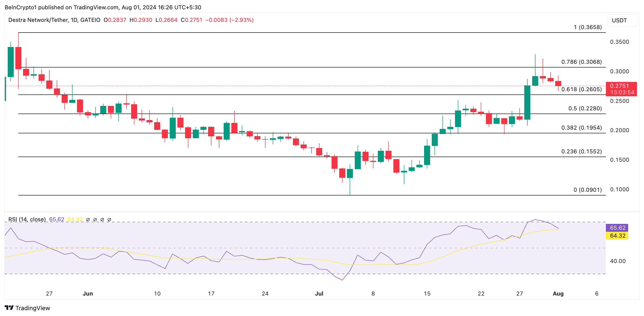Select the 0.618 (0.2605) Fibonacci label
Image resolution: width=644 pixels, height=316 pixels.
(581, 89)
